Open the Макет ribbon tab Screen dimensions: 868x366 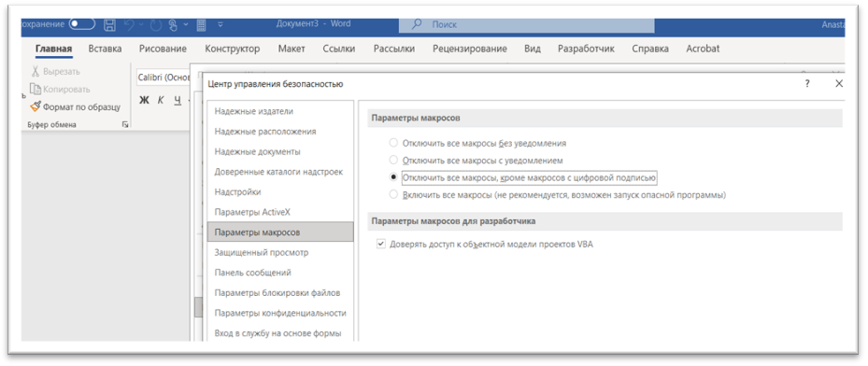click(292, 49)
